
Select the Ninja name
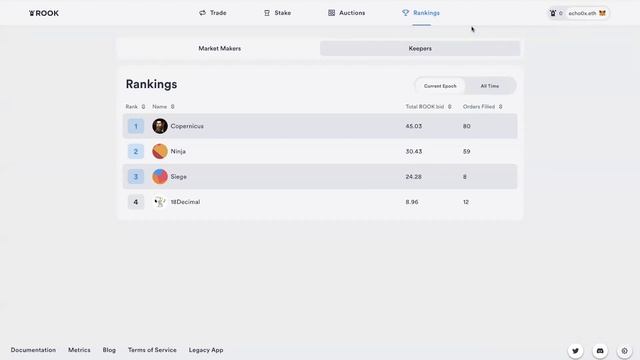(178, 151)
